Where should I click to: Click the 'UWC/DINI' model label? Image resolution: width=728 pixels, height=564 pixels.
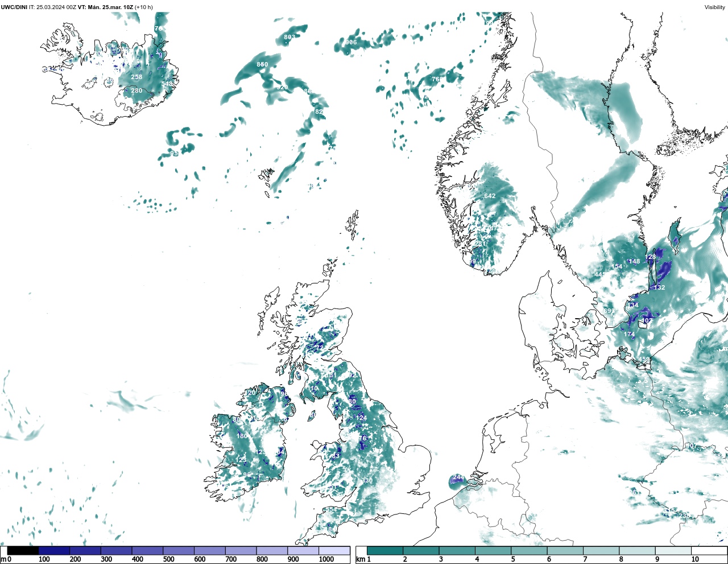[x=14, y=7]
